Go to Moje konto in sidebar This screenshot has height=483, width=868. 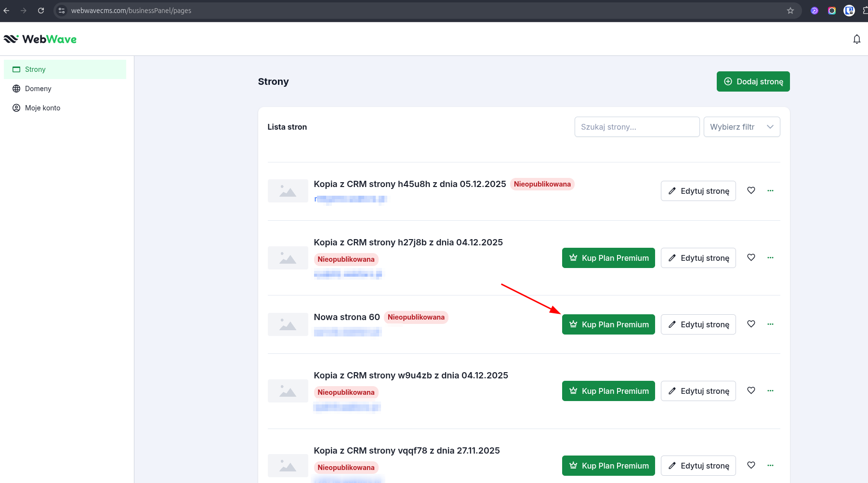point(42,108)
